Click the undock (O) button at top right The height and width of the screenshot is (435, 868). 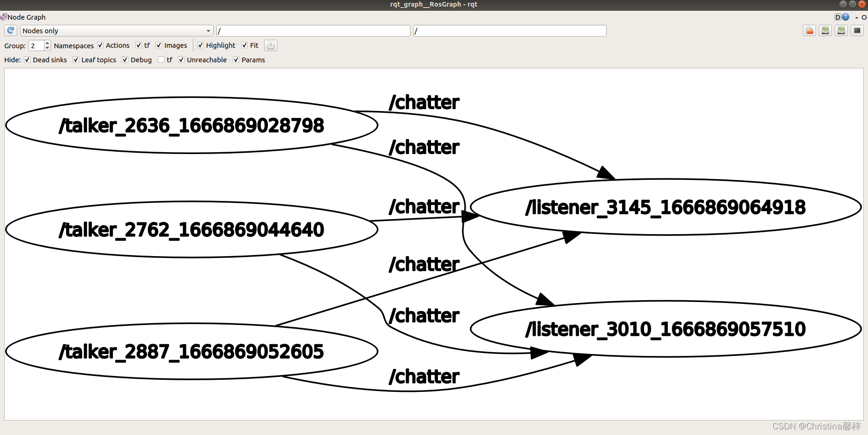[864, 17]
